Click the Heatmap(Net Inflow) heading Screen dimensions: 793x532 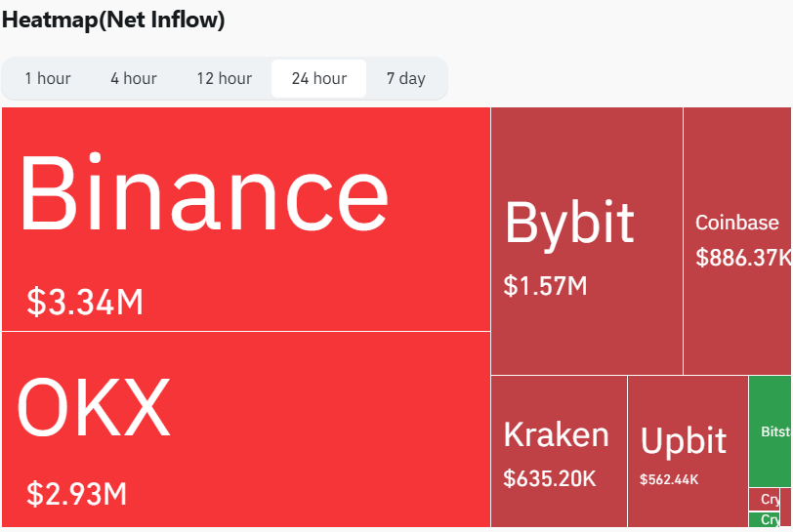113,20
